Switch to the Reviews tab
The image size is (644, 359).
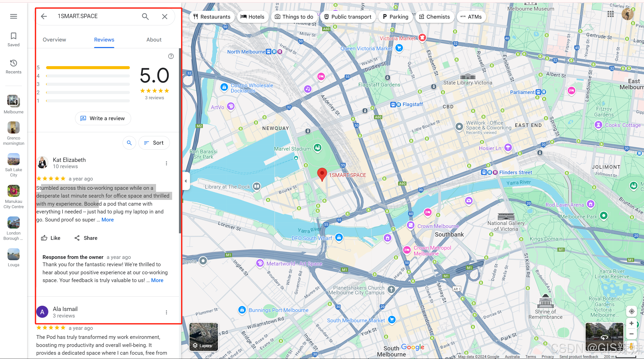point(104,39)
